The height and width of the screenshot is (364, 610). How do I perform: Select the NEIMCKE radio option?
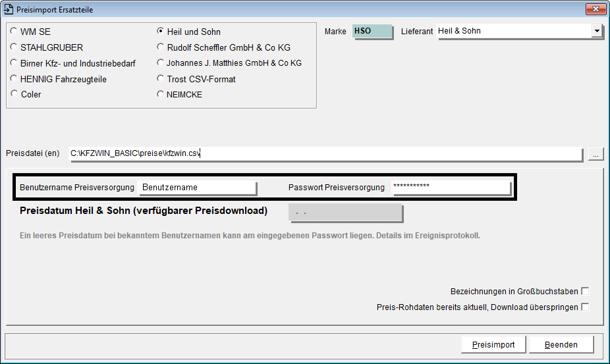click(x=160, y=94)
